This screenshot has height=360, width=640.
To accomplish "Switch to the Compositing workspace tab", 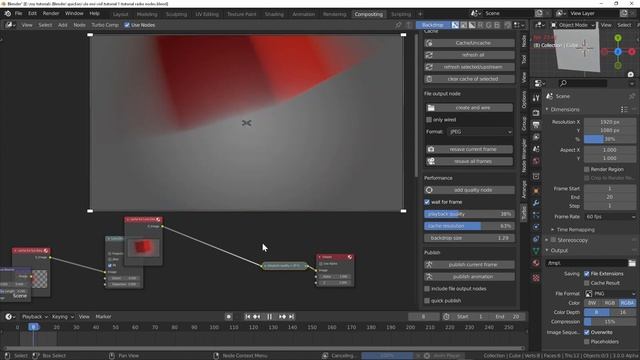I will tap(369, 14).
